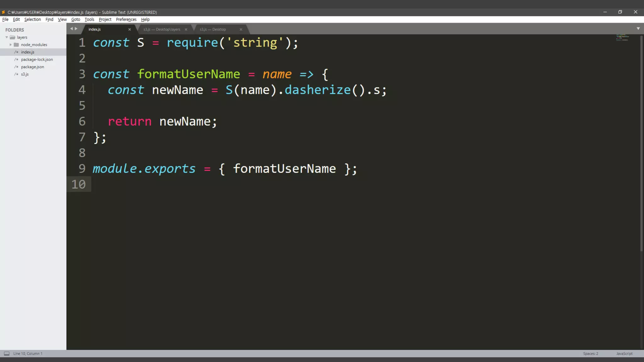The height and width of the screenshot is (362, 644).
Task: Click the minimap code preview
Action: click(622, 37)
